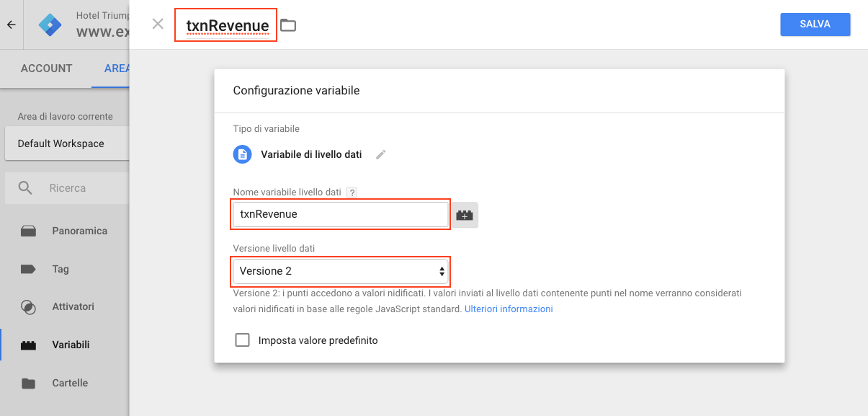Click the search magnifier icon
Image resolution: width=868 pixels, height=416 pixels.
pyautogui.click(x=25, y=188)
